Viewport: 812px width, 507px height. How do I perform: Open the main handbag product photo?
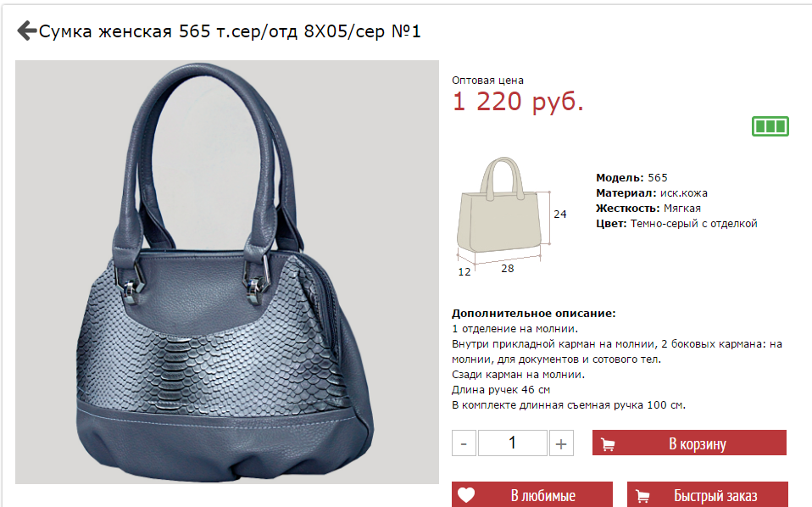tap(227, 272)
